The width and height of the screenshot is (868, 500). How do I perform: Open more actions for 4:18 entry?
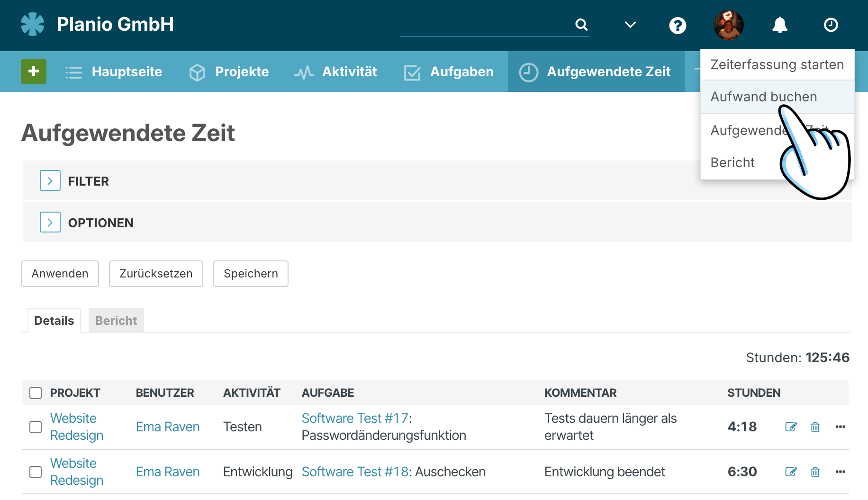tap(841, 427)
